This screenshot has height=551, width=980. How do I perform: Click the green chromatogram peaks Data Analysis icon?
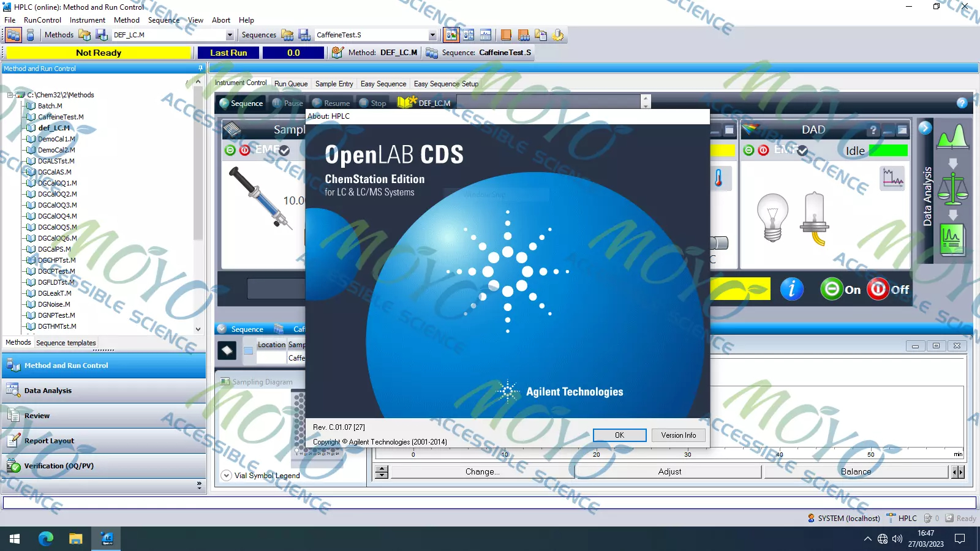tap(952, 137)
